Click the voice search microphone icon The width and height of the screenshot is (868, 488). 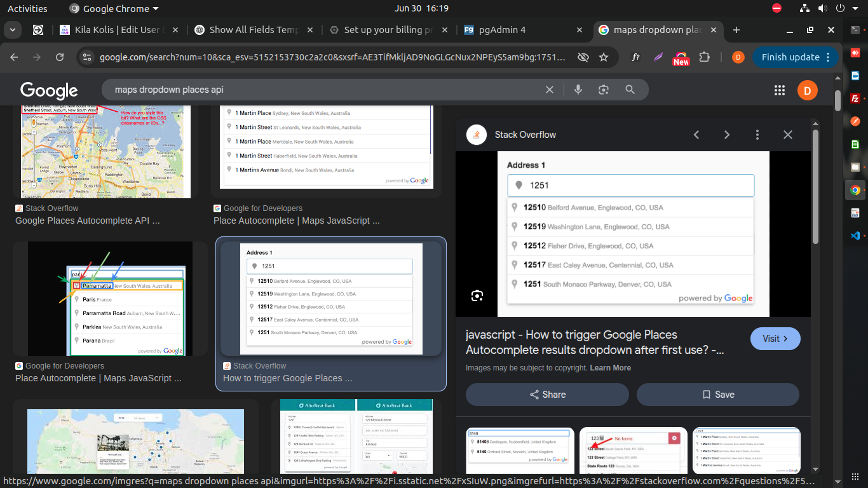point(578,90)
